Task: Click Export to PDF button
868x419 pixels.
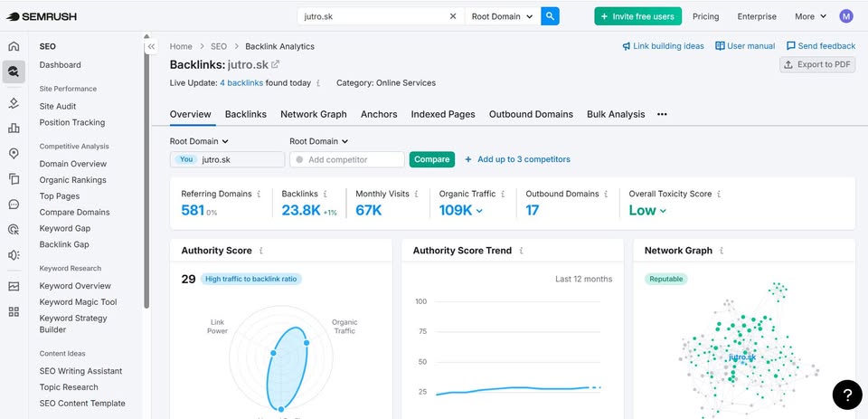Action: tap(817, 64)
